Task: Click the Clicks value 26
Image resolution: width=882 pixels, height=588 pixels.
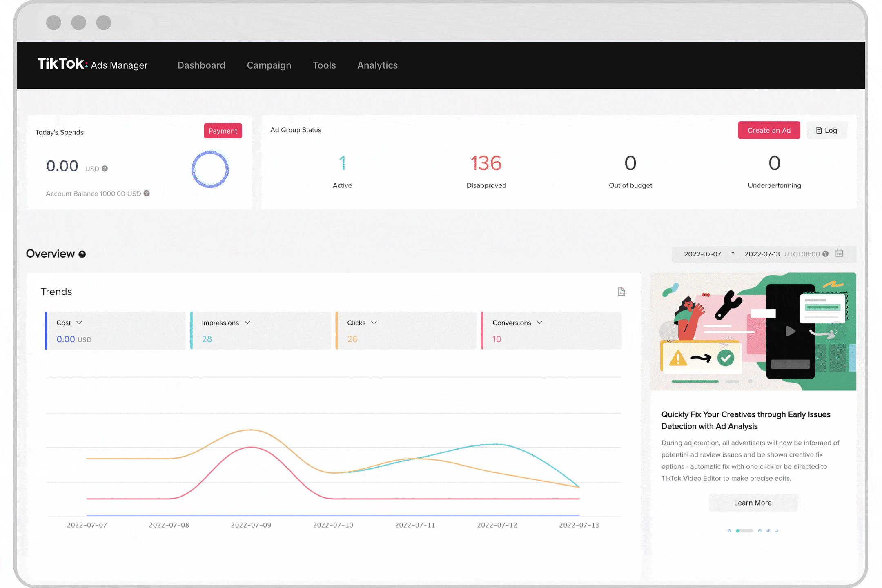Action: coord(352,339)
